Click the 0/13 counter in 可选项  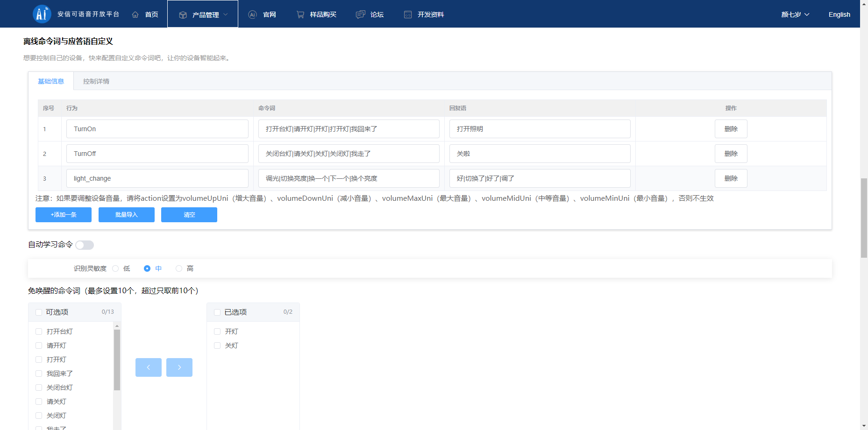tap(108, 312)
